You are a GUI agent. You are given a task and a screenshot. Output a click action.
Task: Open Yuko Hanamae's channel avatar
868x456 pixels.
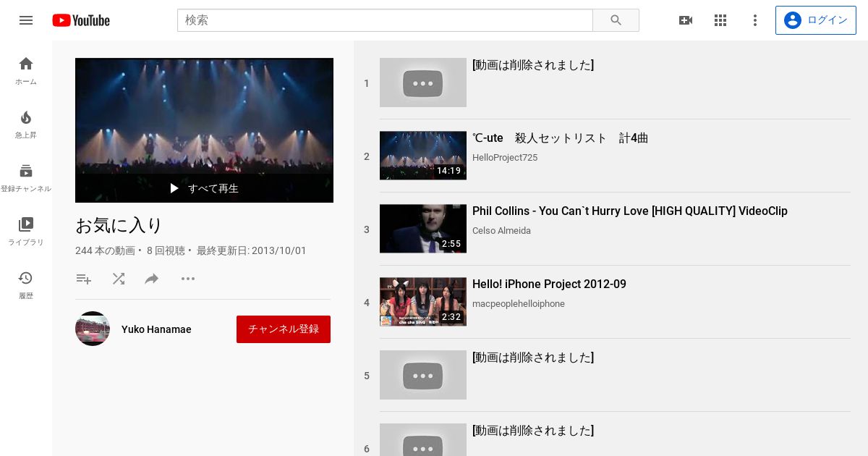pyautogui.click(x=93, y=329)
